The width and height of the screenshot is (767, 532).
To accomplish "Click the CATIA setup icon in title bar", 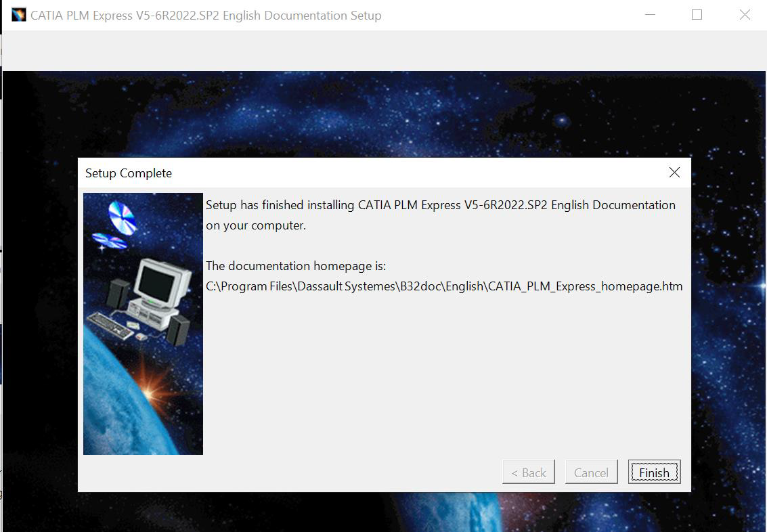I will [x=18, y=15].
